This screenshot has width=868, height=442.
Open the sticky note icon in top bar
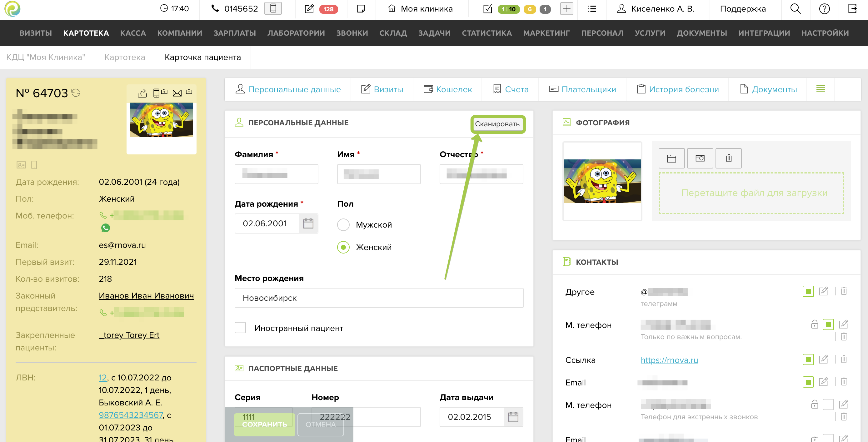pos(361,9)
